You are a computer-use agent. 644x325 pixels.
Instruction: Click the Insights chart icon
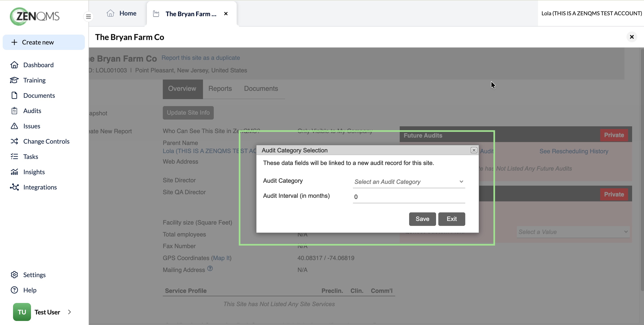[14, 172]
